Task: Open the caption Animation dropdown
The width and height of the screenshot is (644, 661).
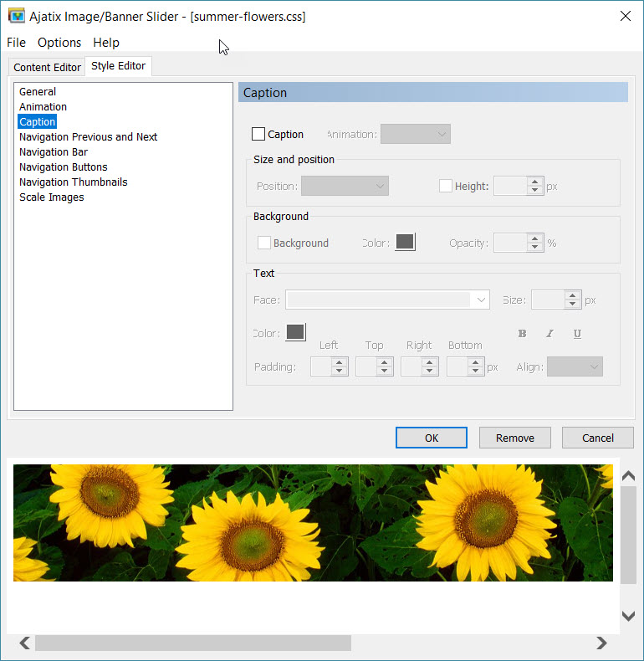Action: pyautogui.click(x=415, y=134)
